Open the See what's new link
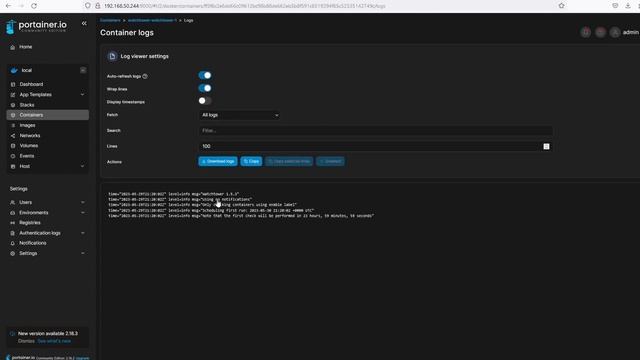Viewport: 640px width, 360px height. coord(54,341)
